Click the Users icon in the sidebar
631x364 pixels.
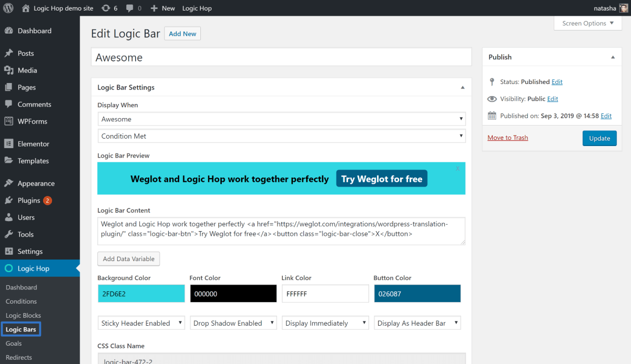click(9, 217)
